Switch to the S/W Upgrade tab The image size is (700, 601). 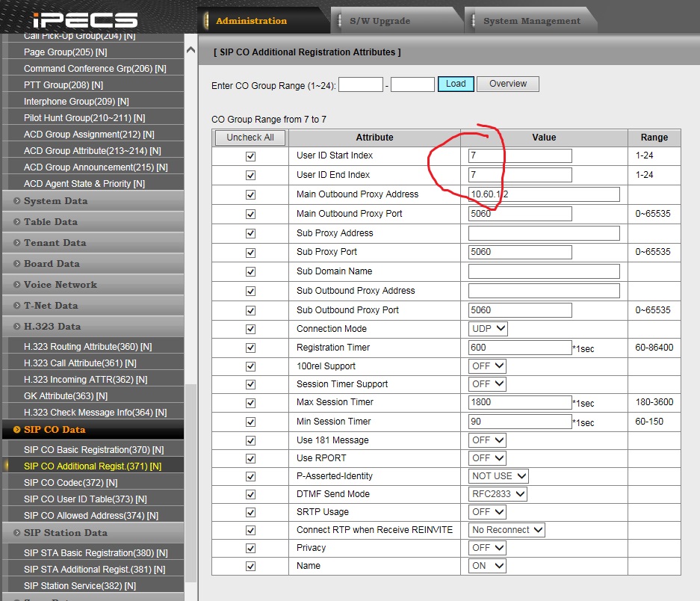(x=380, y=21)
